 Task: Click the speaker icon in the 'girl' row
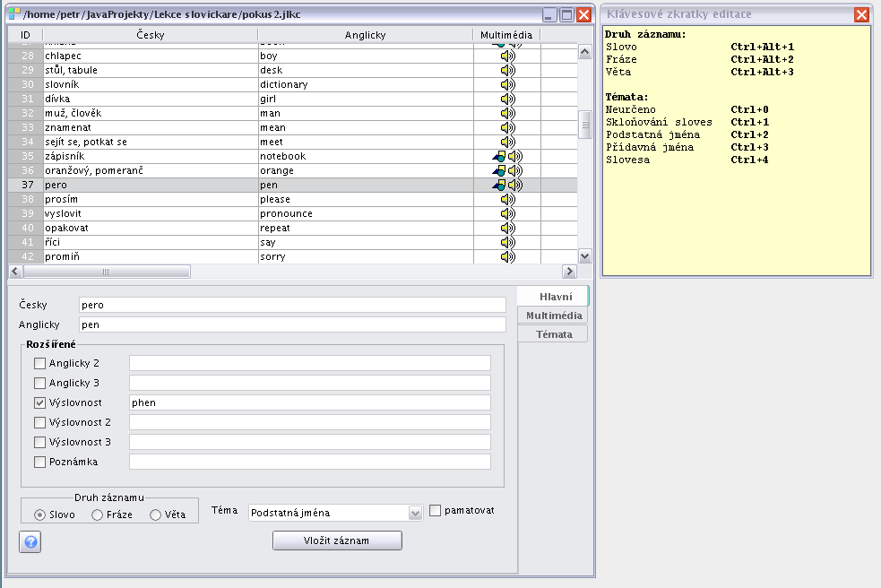click(507, 99)
